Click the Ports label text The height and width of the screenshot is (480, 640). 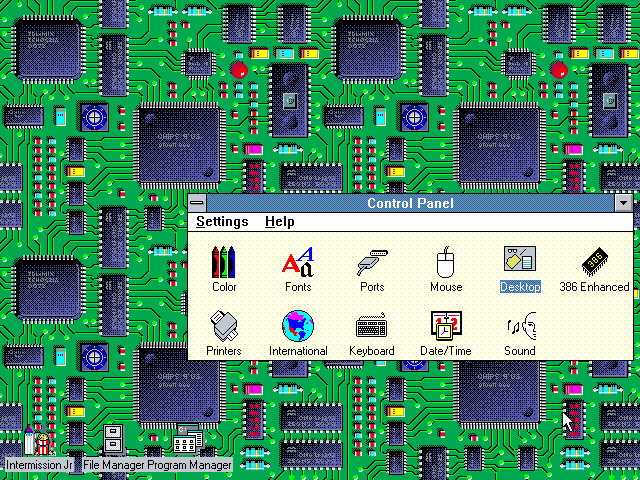(x=372, y=287)
